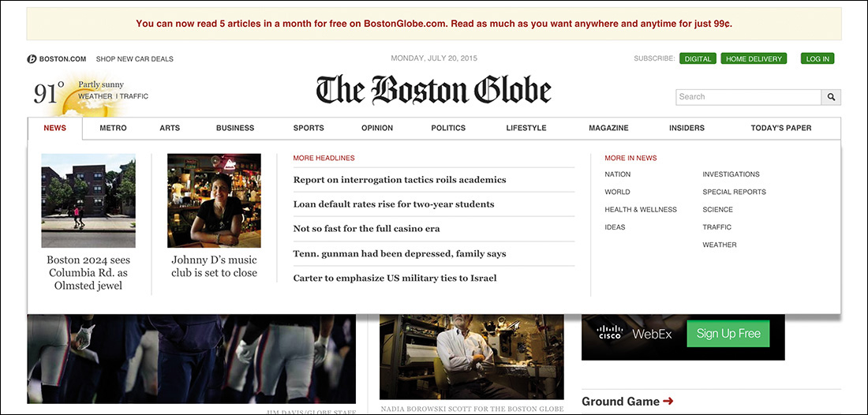This screenshot has height=415, width=868.
Task: Open the Shop New Car Deals link
Action: tap(134, 59)
